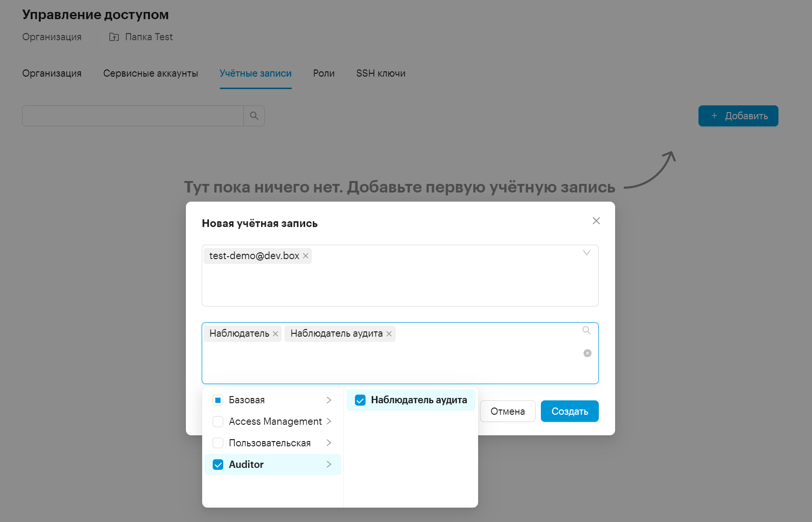Image resolution: width=812 pixels, height=522 pixels.
Task: Uncheck the Наблюдатель аудита checkbox
Action: pos(360,400)
